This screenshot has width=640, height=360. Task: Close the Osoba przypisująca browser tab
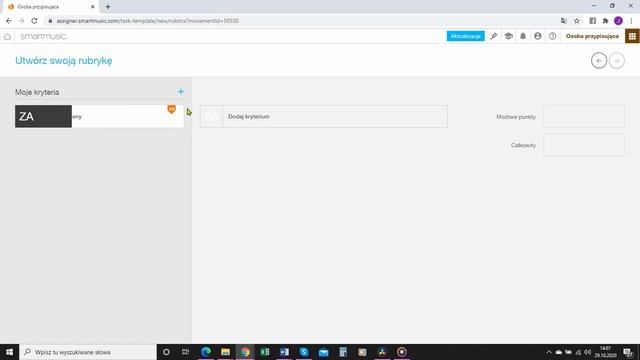93,7
